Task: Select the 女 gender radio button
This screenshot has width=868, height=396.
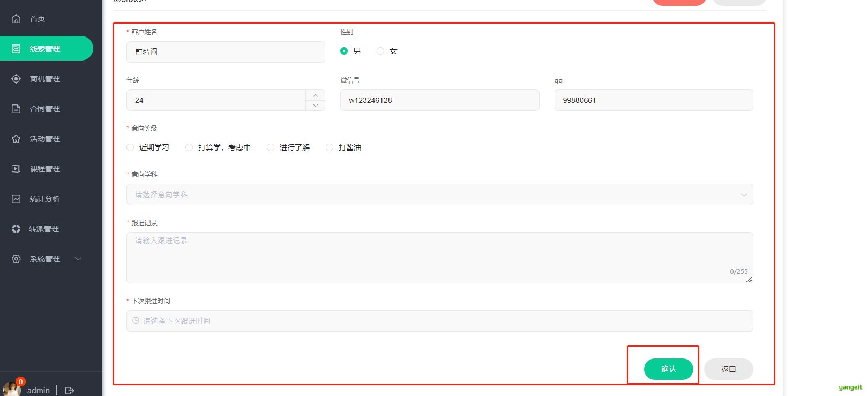Action: [380, 51]
